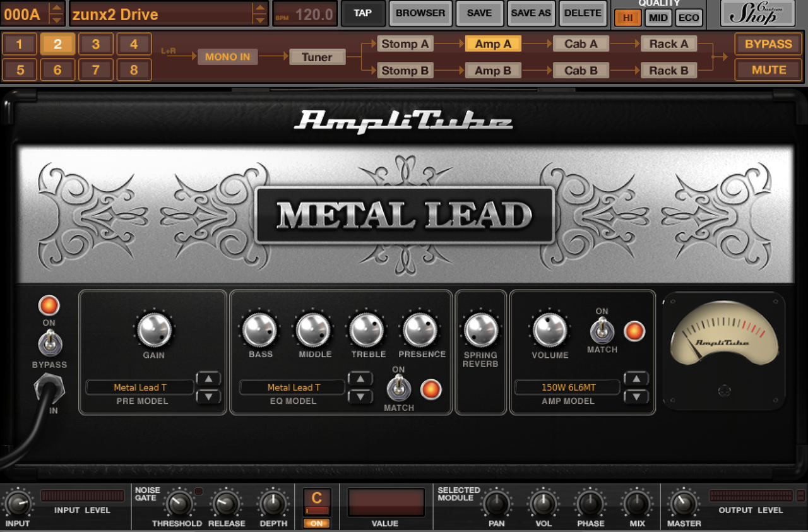Image resolution: width=808 pixels, height=532 pixels.
Task: Select the next Amp Model with down arrow
Action: click(636, 396)
